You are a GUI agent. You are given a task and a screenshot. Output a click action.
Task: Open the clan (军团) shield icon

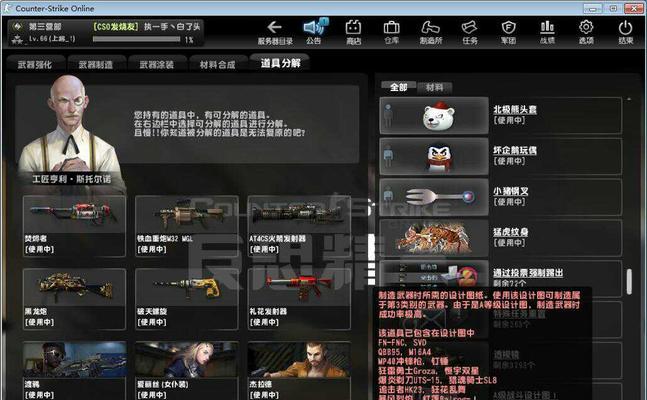pyautogui.click(x=508, y=32)
